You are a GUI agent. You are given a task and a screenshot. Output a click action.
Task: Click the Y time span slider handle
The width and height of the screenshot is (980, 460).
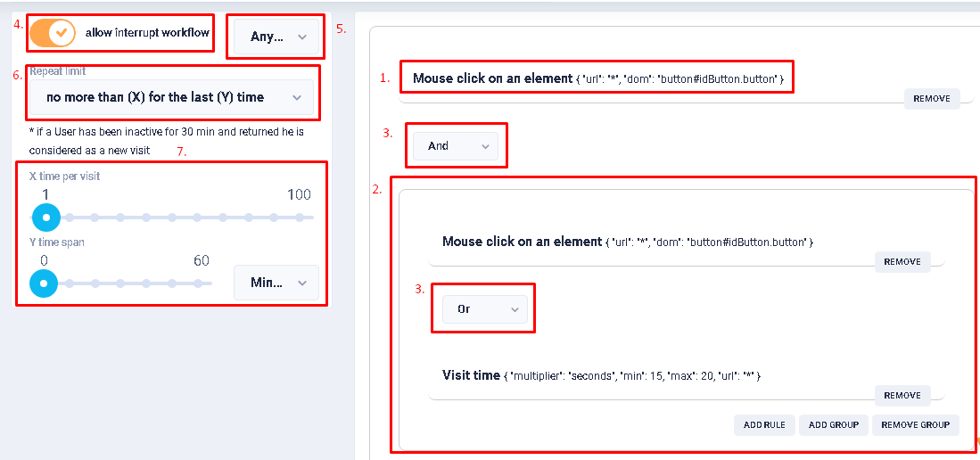click(44, 283)
